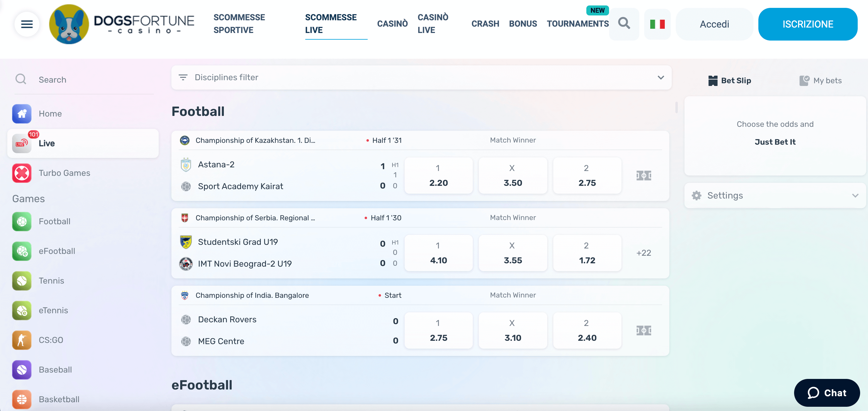
Task: Click the Tennis icon in the sidebar
Action: tap(22, 281)
